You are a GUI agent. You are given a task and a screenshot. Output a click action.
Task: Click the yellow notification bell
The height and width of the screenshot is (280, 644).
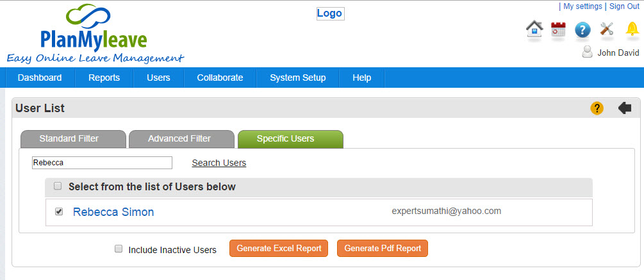coord(632,29)
